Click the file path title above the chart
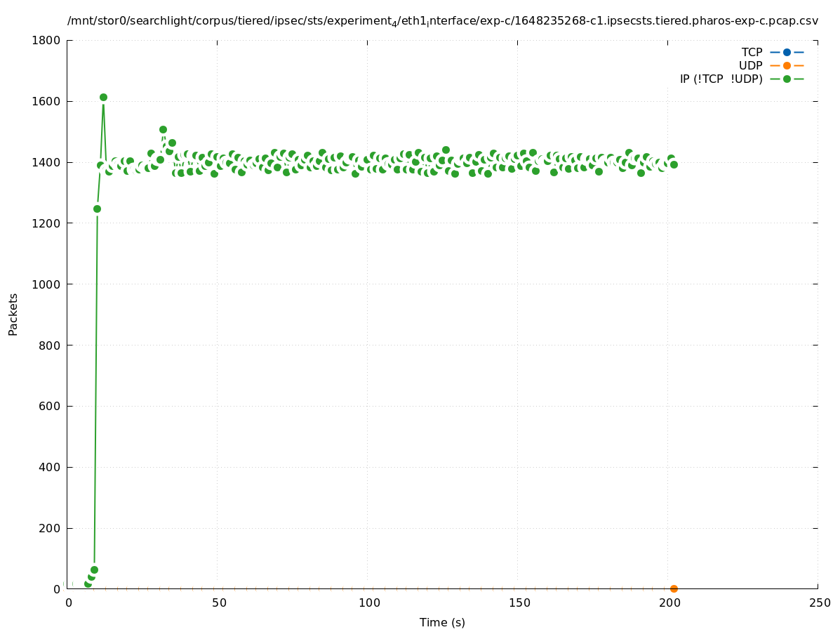The width and height of the screenshot is (840, 632). (442, 21)
